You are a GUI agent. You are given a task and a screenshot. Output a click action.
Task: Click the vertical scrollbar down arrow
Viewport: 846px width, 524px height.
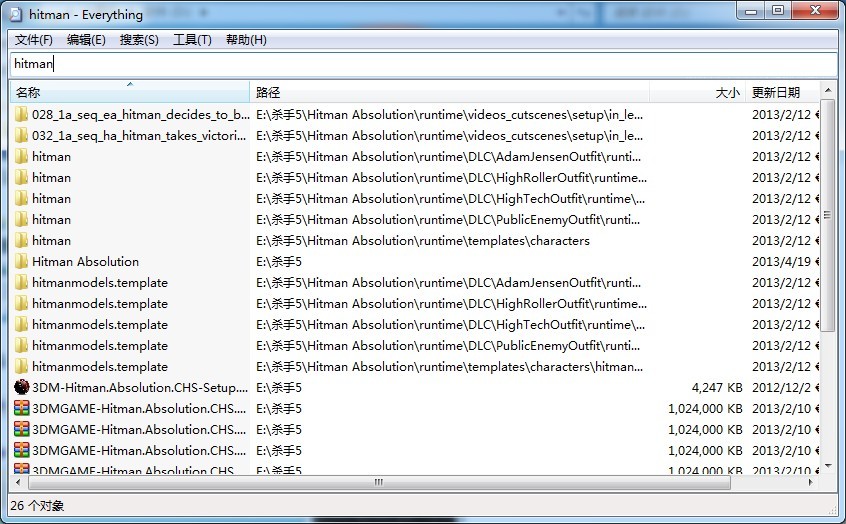coord(828,465)
